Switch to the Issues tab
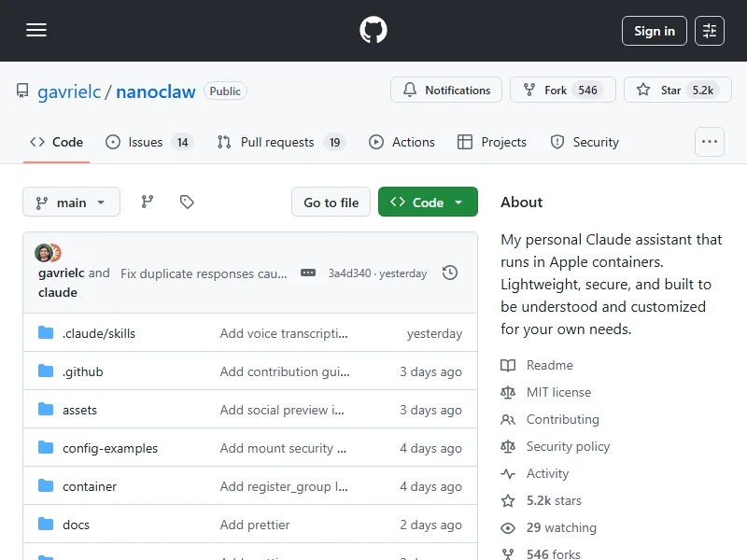Screen dimensions: 747x560 click(146, 142)
